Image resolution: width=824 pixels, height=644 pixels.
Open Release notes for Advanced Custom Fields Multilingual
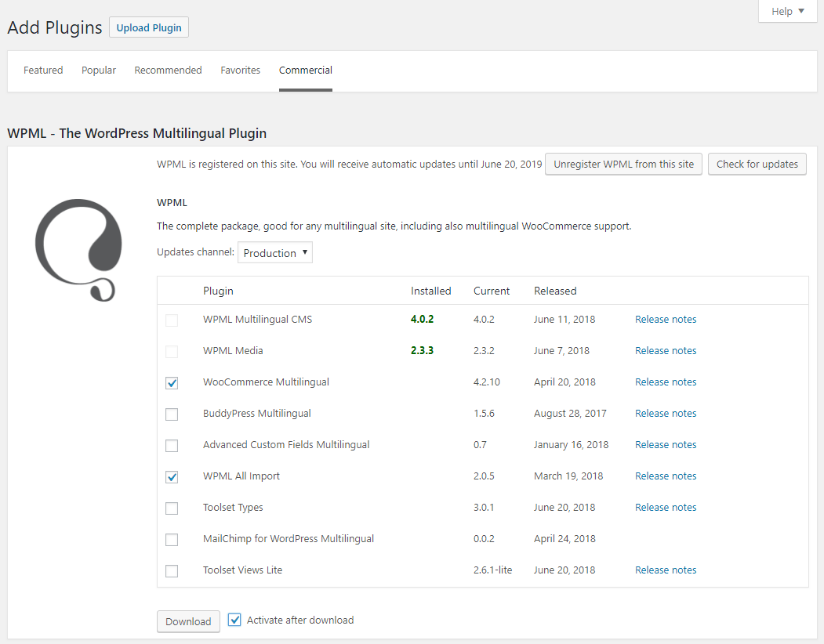pos(666,444)
